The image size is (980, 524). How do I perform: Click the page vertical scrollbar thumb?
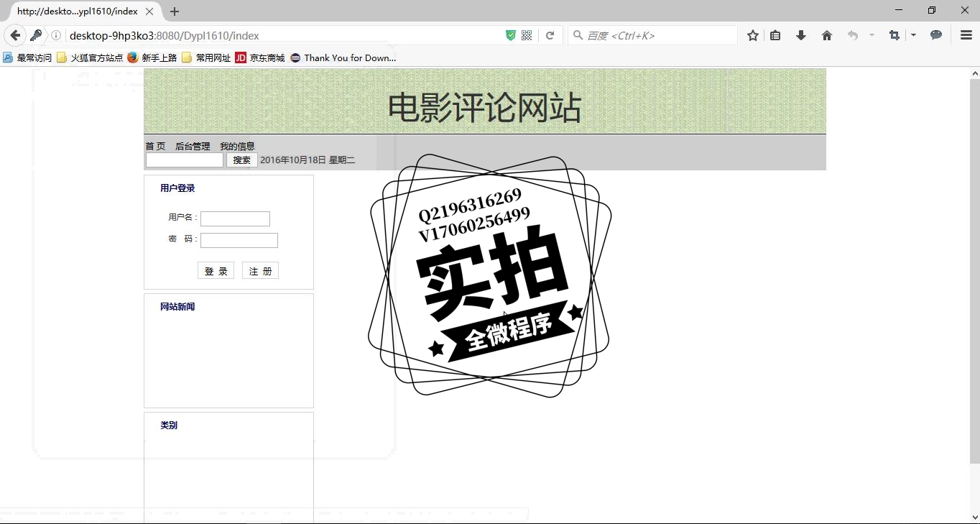tap(975, 271)
